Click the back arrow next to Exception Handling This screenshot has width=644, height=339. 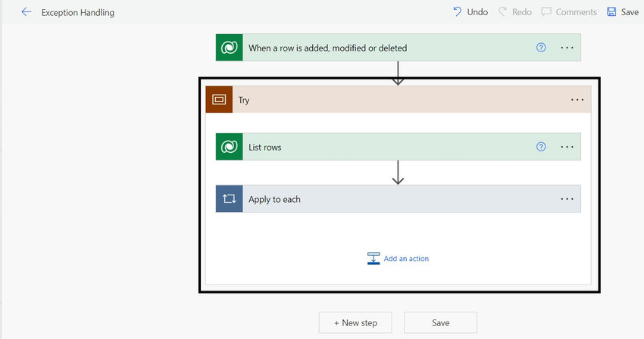tap(27, 12)
